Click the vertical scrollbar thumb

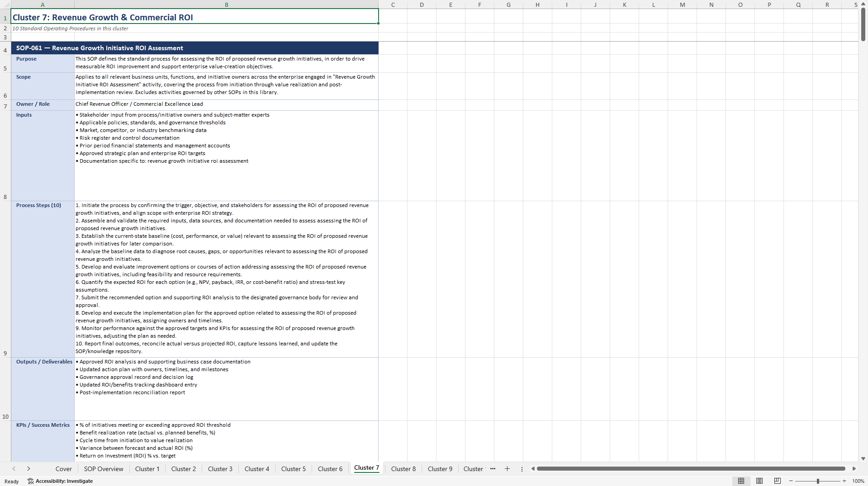click(863, 25)
